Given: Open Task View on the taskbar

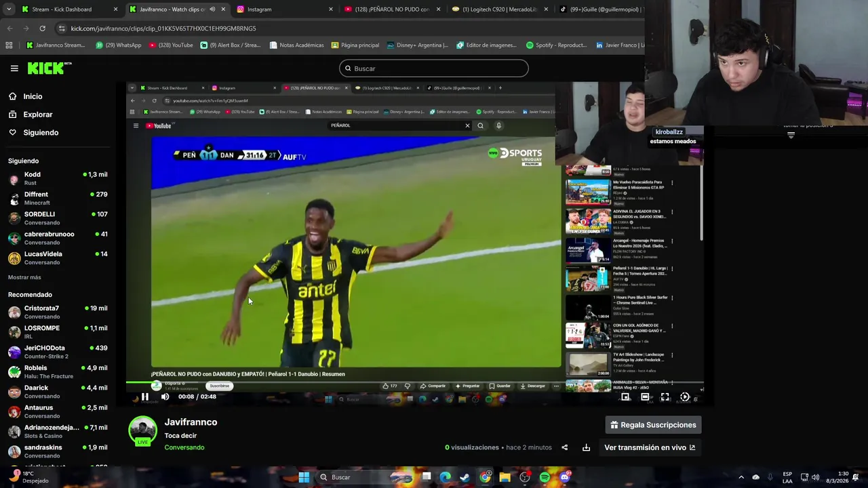Looking at the screenshot, I should coord(426,477).
